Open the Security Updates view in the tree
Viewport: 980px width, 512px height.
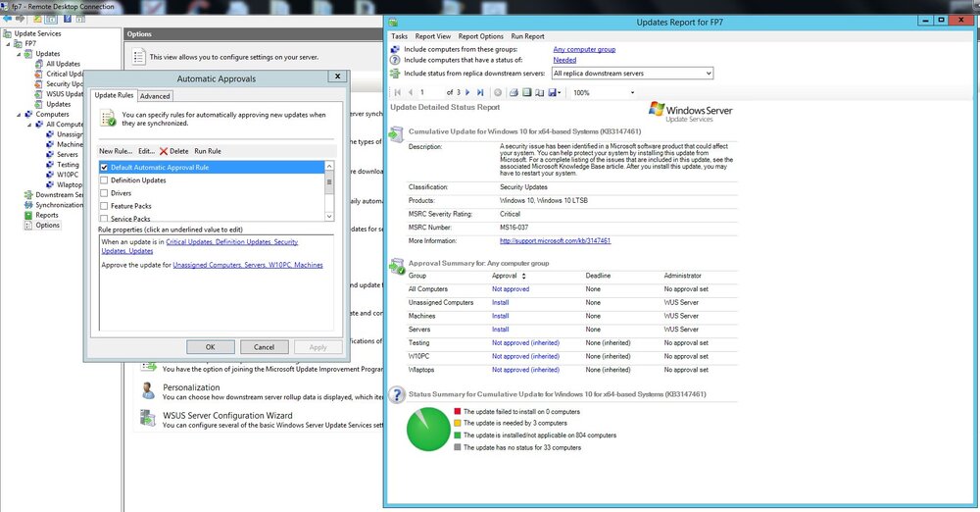(65, 84)
